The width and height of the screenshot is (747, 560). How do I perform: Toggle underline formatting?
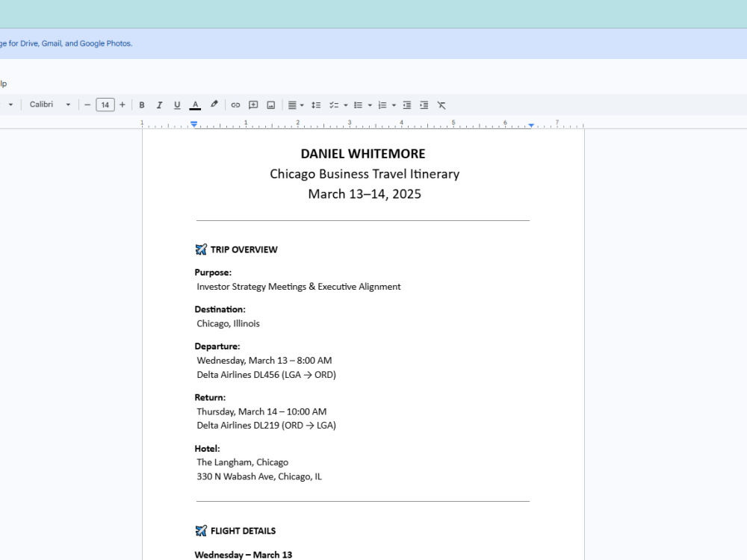pyautogui.click(x=177, y=105)
